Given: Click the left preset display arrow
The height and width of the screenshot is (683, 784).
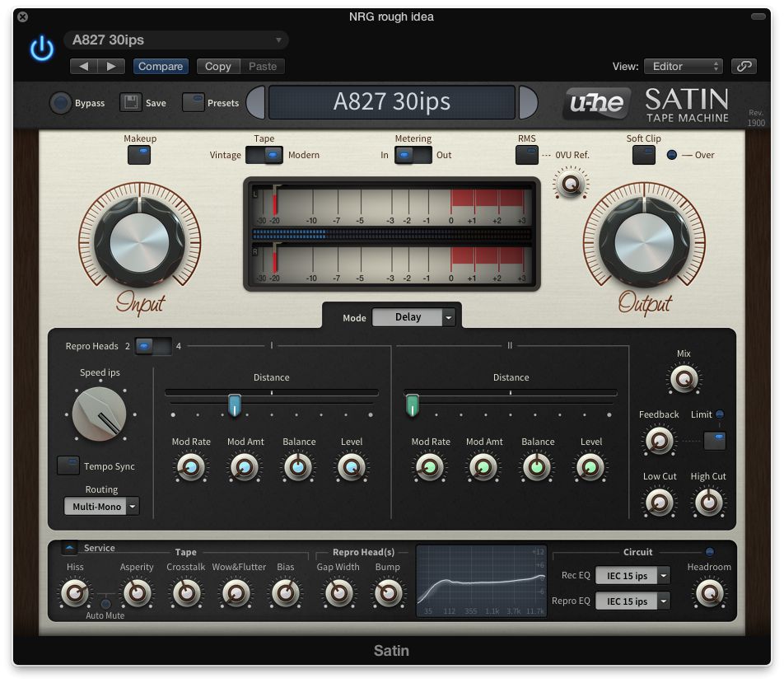Looking at the screenshot, I should click(256, 102).
